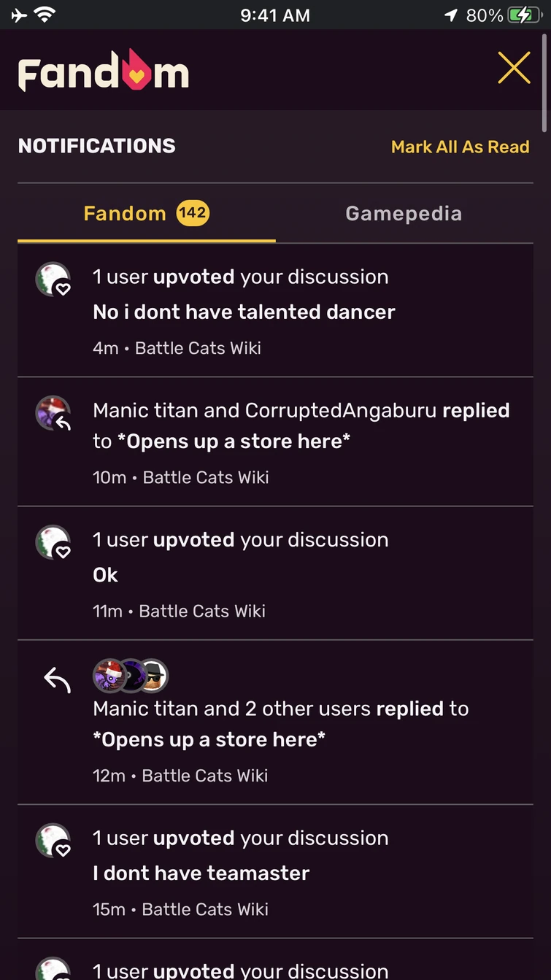Switch to the Gamepedia tab

click(404, 213)
